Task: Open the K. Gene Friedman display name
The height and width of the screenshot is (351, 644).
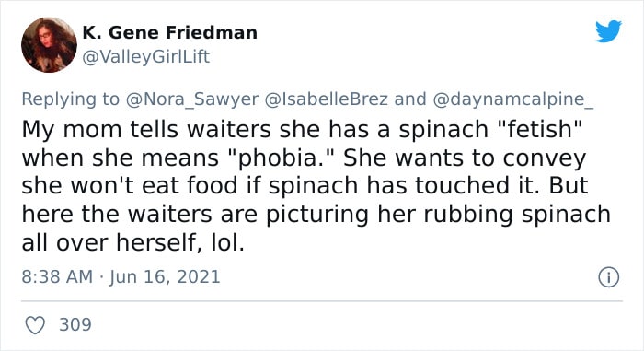Action: (x=169, y=32)
